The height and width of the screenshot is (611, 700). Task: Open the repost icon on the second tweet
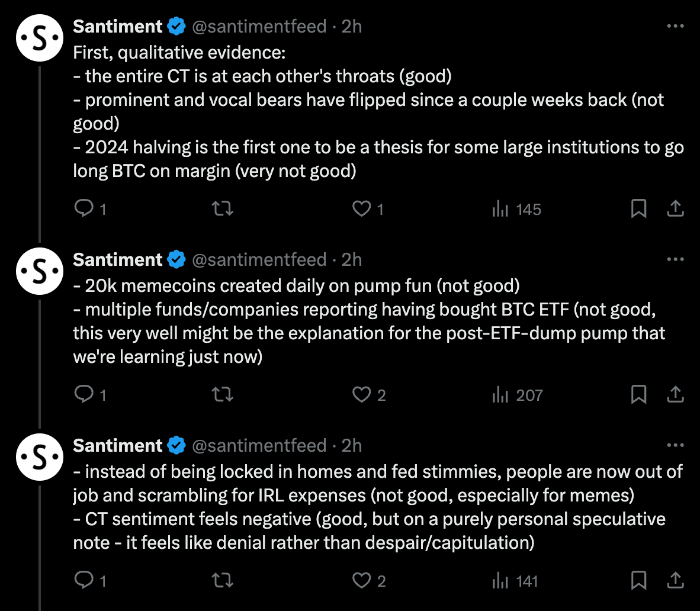pos(222,394)
